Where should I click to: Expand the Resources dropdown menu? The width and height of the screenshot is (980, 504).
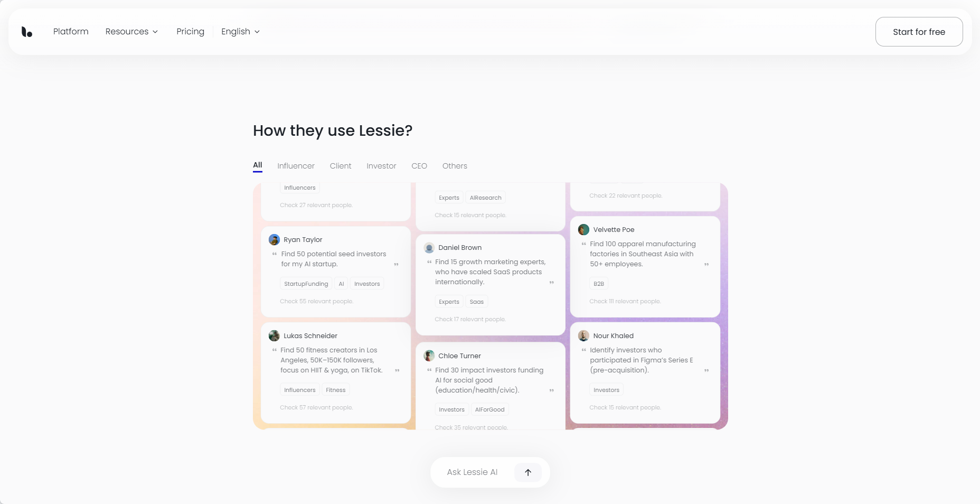(x=131, y=32)
